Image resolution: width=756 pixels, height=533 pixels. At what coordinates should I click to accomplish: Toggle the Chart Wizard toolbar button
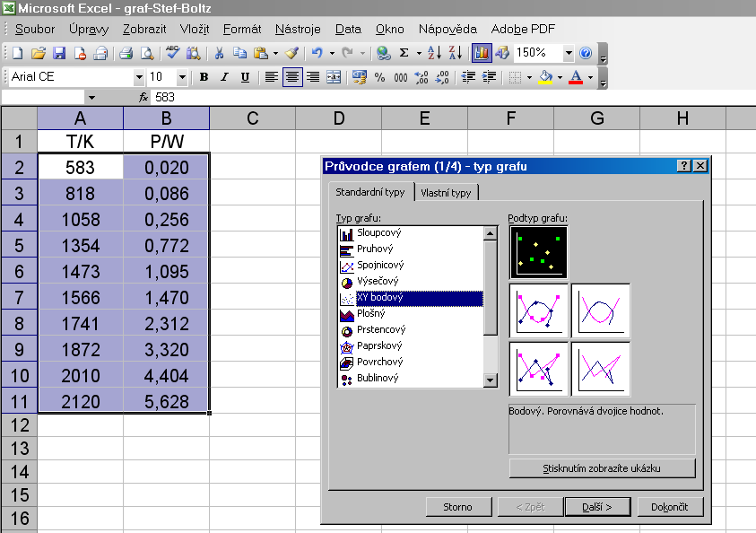pos(482,53)
